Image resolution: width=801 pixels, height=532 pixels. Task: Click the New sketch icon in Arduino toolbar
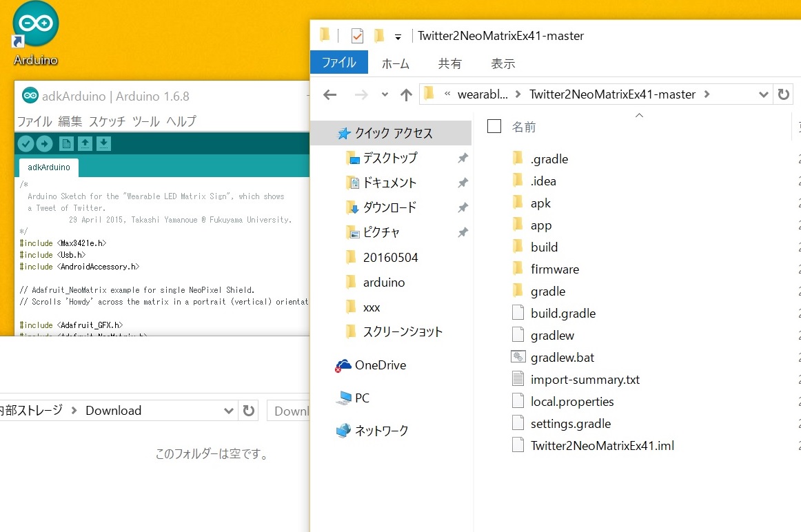tap(66, 144)
